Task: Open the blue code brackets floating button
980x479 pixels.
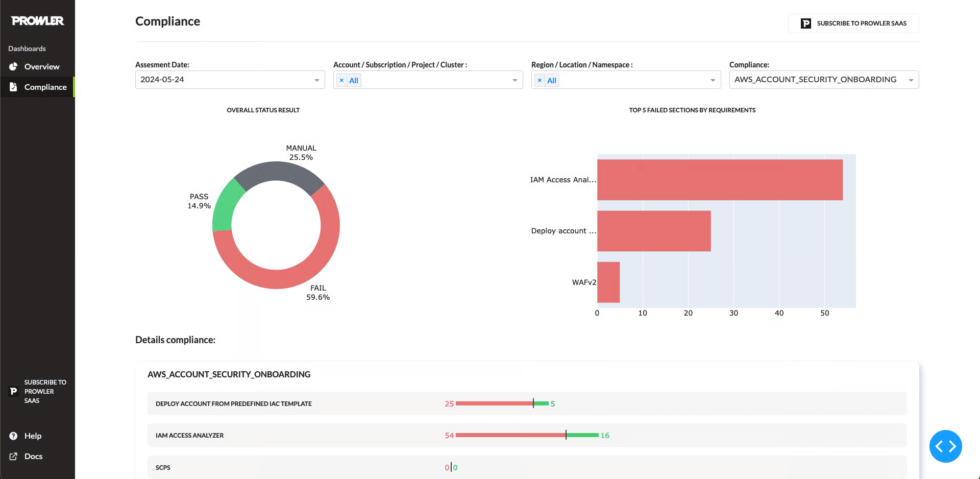Action: point(945,446)
